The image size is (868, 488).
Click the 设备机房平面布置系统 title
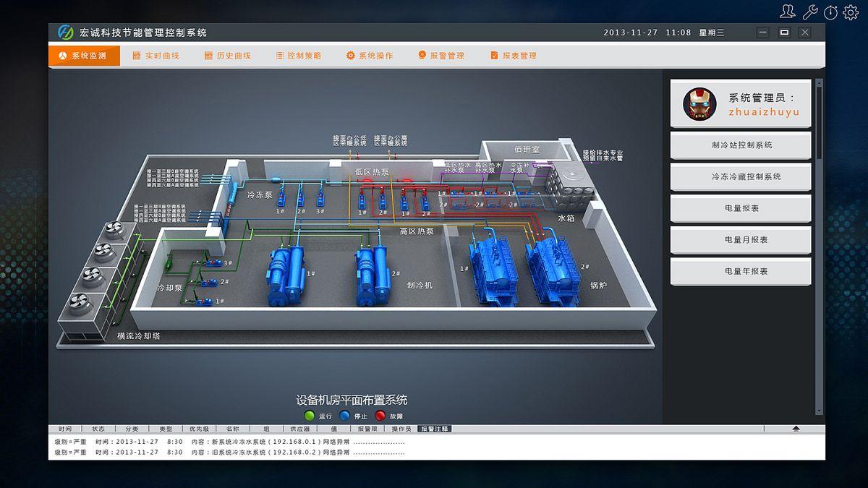[x=352, y=400]
